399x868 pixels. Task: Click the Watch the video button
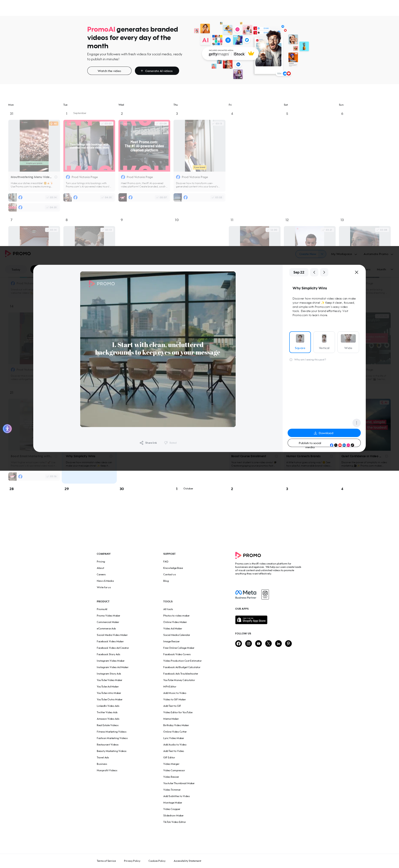click(110, 71)
